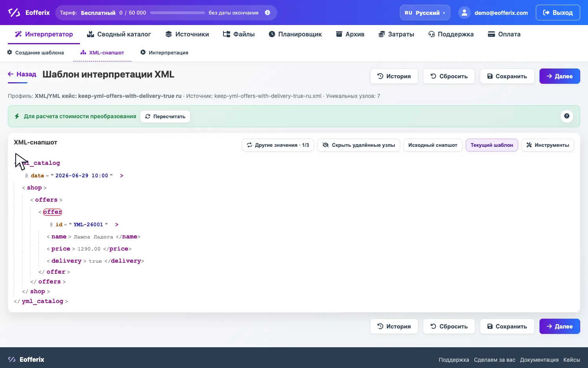Viewport: 588px width, 368px height.
Task: Click the top Сохранить button
Action: 507,76
